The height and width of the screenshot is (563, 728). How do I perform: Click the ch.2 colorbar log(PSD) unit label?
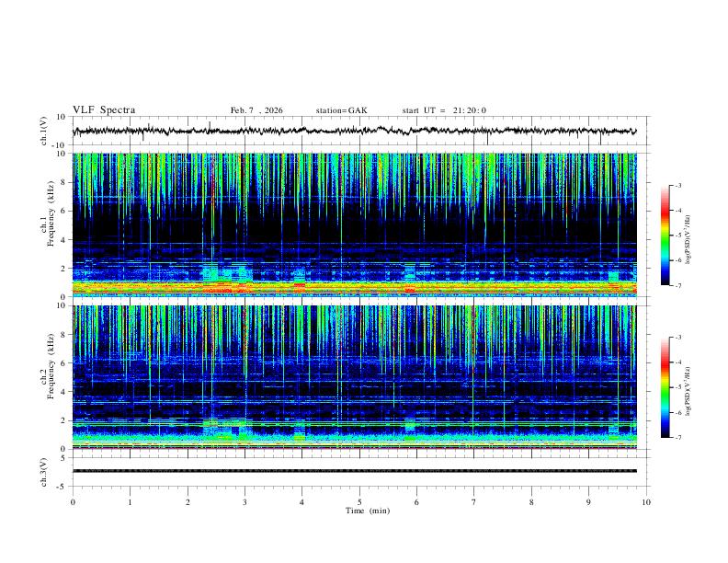[x=688, y=392]
